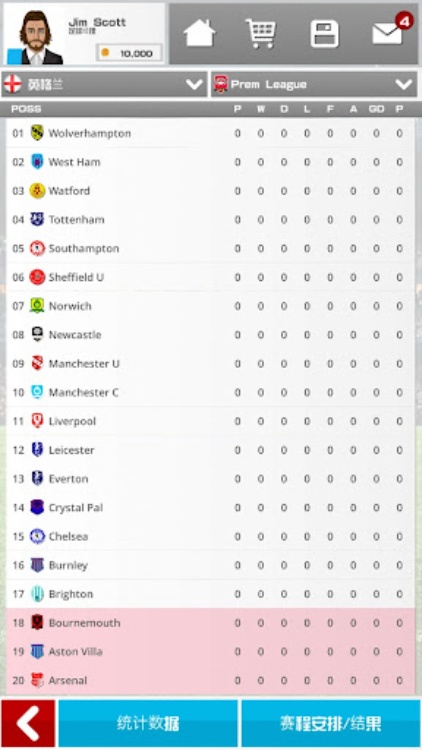Open the shopping cart store
Screen dimensions: 422x750
[261, 33]
